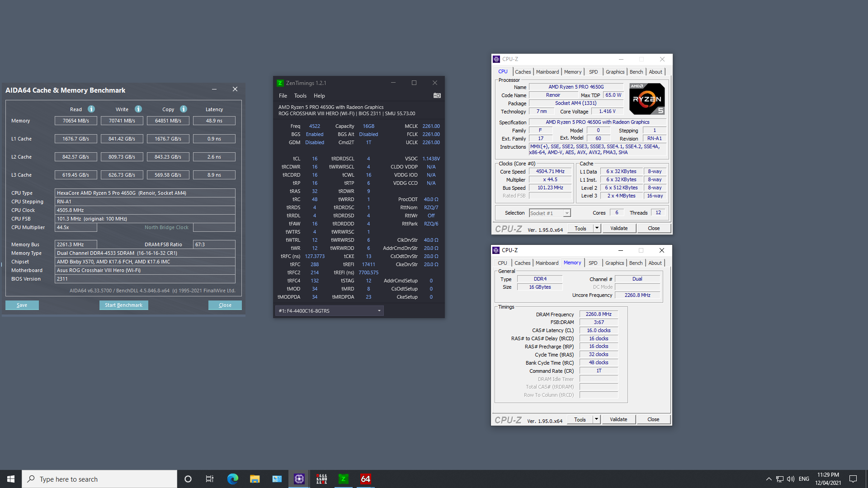
Task: Switch to Caches tab in upper CPU-Z
Action: (523, 72)
